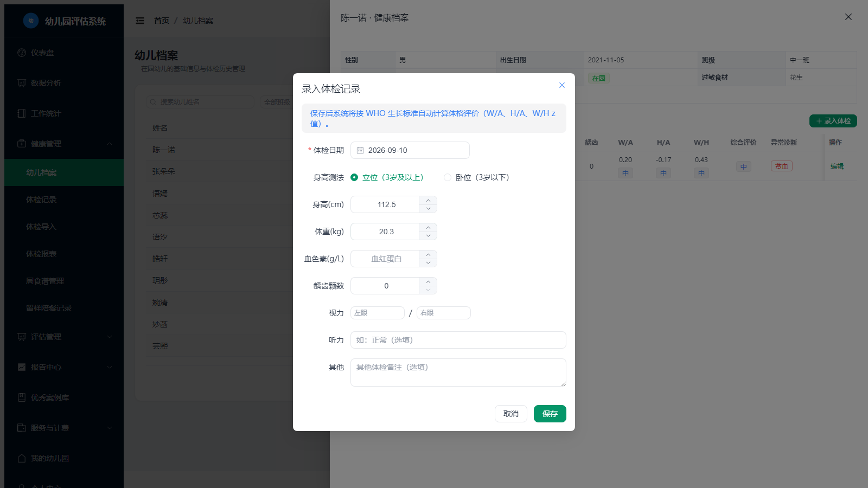Image resolution: width=868 pixels, height=488 pixels.
Task: Focus the 血红蛋白 input field
Action: pos(385,259)
